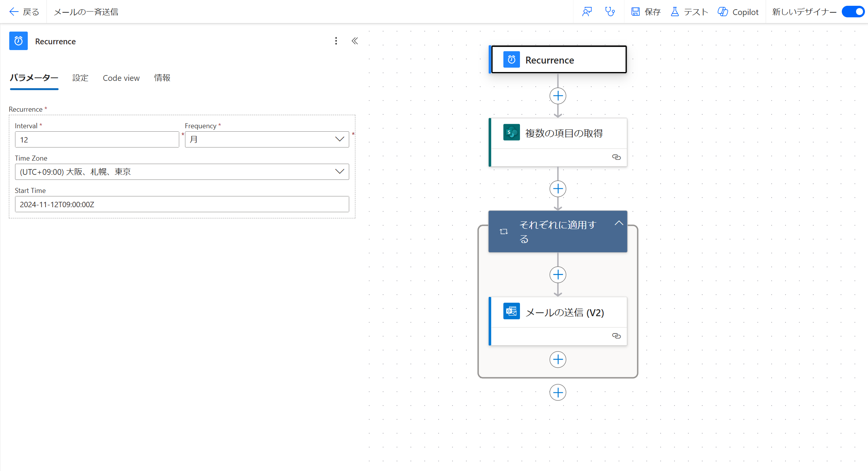Click the Copilot button
The image size is (868, 471).
(x=738, y=12)
